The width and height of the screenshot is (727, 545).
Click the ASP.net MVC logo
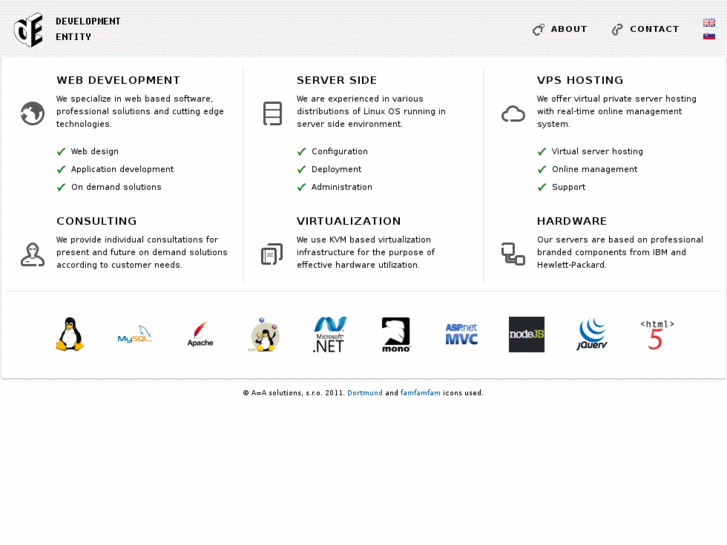pos(461,334)
